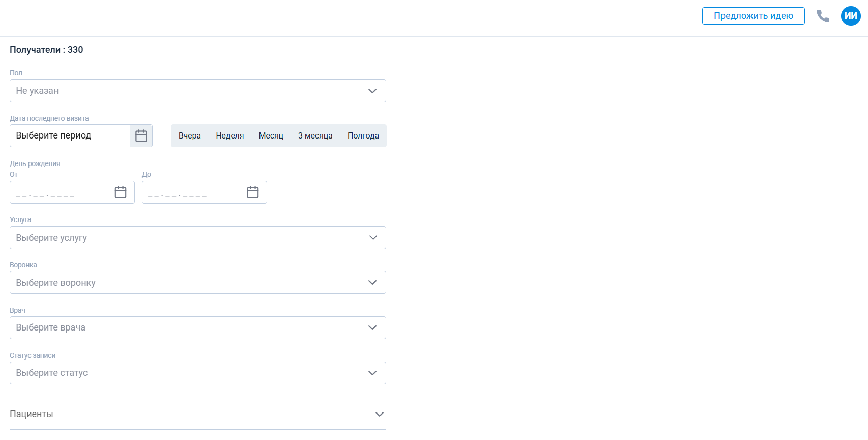
Task: Click the Получатели : 330 text
Action: (x=46, y=50)
